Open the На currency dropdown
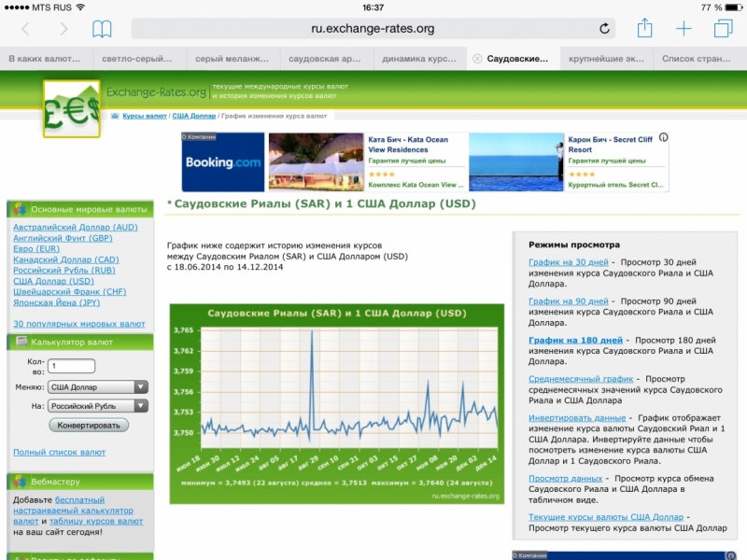Viewport: 747px width, 560px height. coord(98,406)
